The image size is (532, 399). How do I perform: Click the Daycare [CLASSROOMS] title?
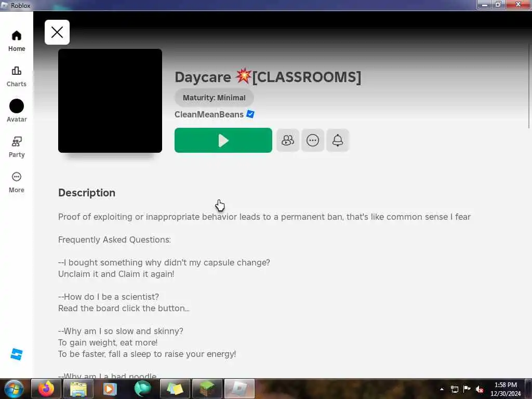point(268,77)
